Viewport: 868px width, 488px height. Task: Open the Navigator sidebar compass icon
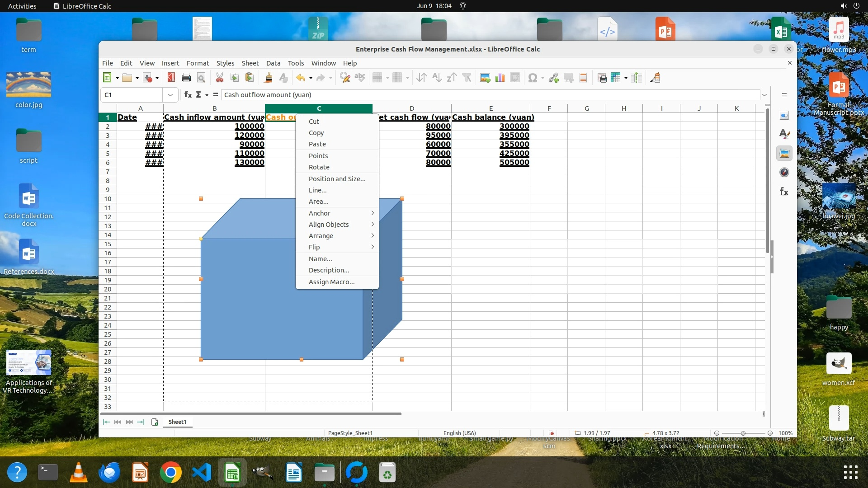pyautogui.click(x=784, y=172)
